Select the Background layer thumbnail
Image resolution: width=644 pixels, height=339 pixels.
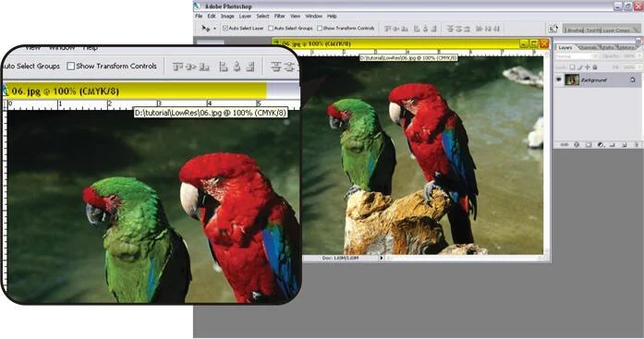point(572,79)
